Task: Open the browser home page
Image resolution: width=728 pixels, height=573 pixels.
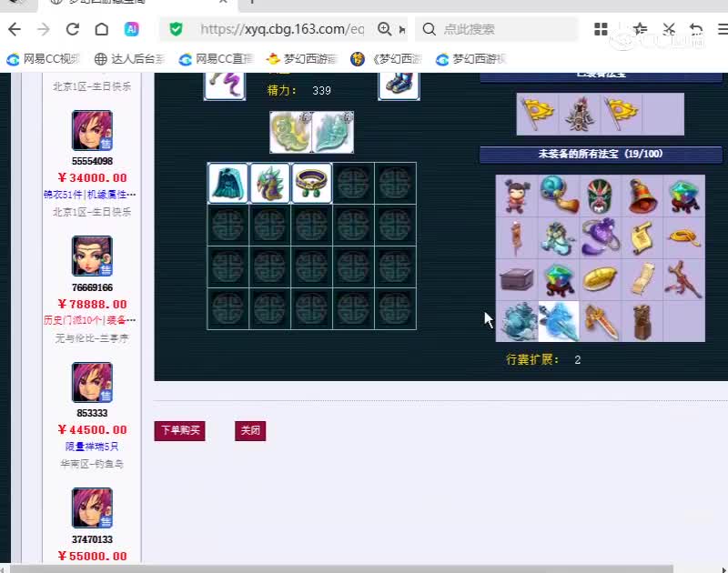Action: [x=102, y=29]
